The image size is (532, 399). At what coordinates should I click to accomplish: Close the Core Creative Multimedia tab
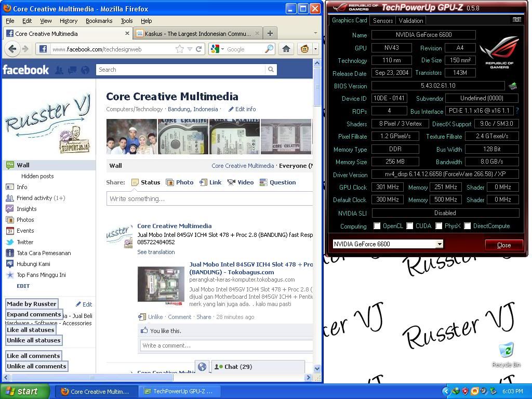[x=127, y=33]
